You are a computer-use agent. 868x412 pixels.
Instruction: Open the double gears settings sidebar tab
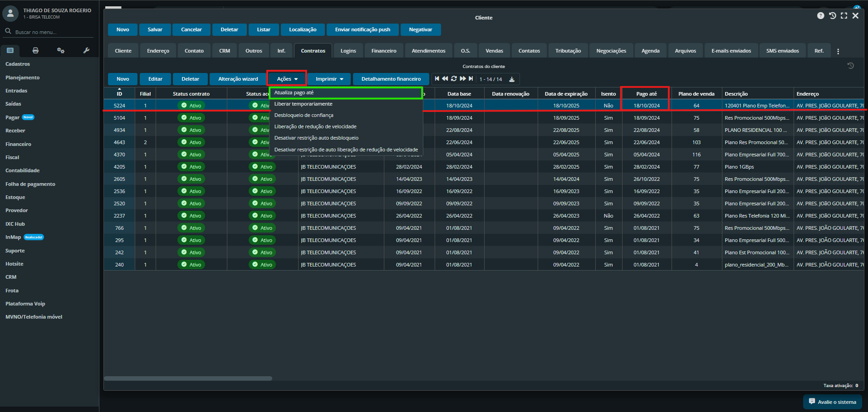[x=60, y=50]
